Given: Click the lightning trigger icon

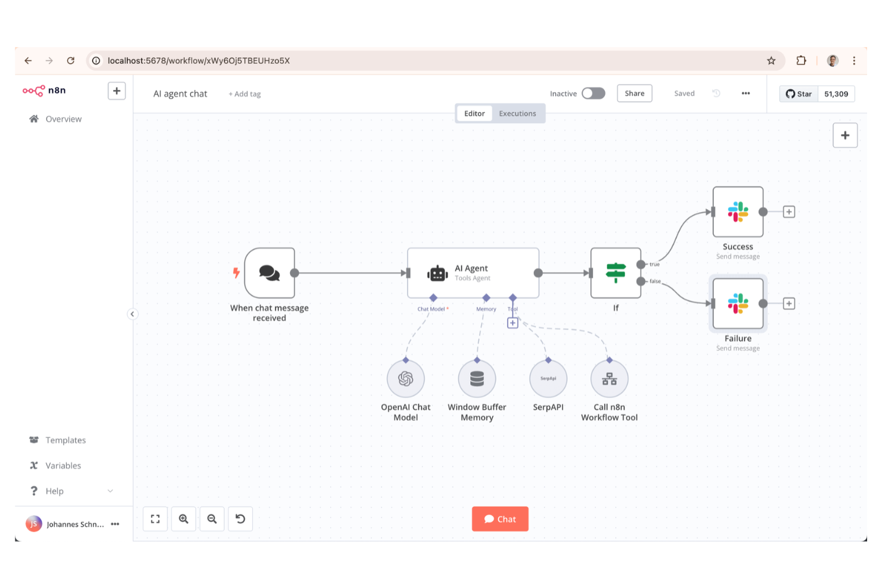Looking at the screenshot, I should tap(236, 273).
